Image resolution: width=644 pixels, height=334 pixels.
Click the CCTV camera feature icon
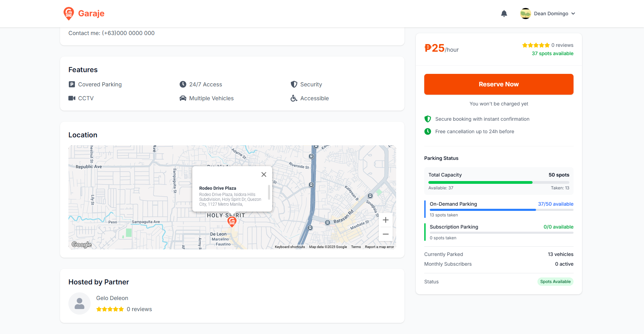(x=72, y=98)
